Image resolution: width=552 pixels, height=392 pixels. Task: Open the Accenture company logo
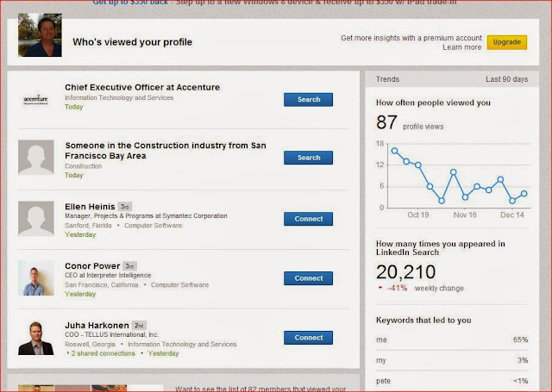click(x=35, y=99)
